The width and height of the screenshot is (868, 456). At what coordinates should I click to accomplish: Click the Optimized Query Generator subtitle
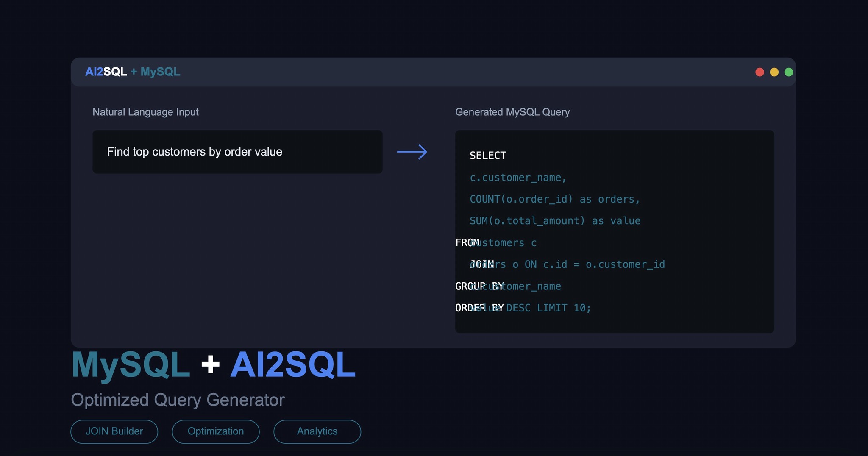178,399
